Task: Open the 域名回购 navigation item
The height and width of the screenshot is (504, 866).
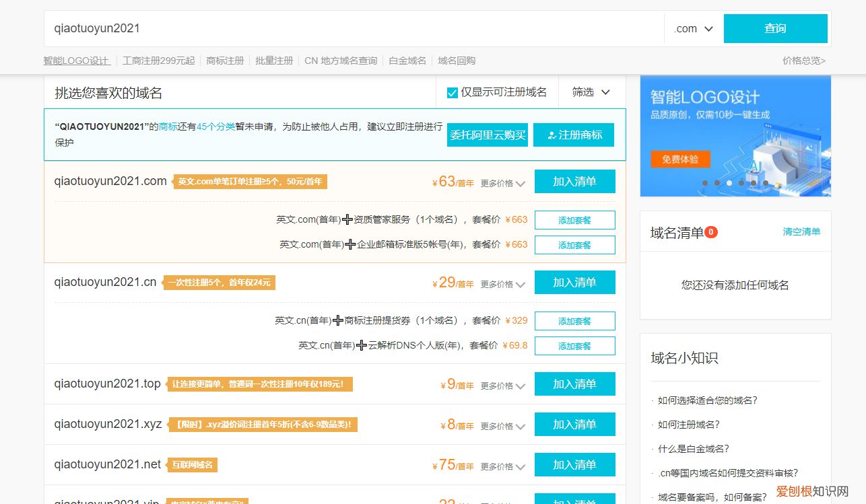Action: click(455, 61)
